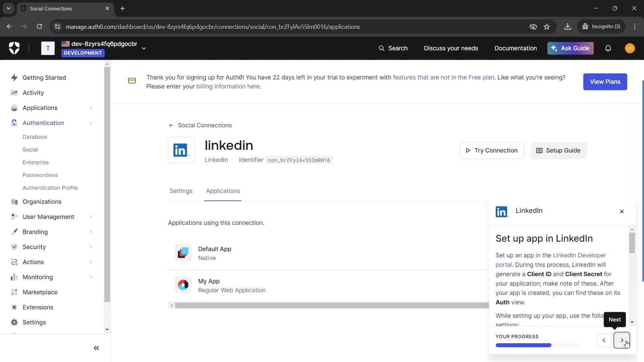644x362 pixels.
Task: Open Marketplace from the sidebar
Action: click(40, 292)
